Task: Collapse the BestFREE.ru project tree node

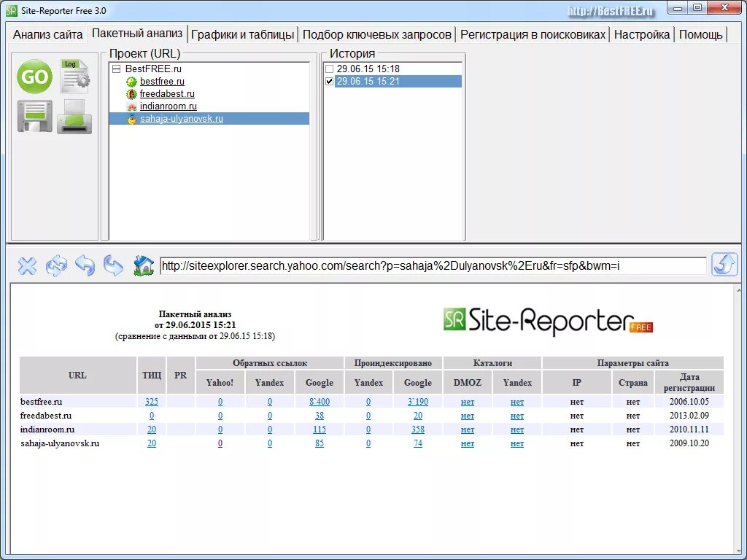Action: tap(116, 69)
